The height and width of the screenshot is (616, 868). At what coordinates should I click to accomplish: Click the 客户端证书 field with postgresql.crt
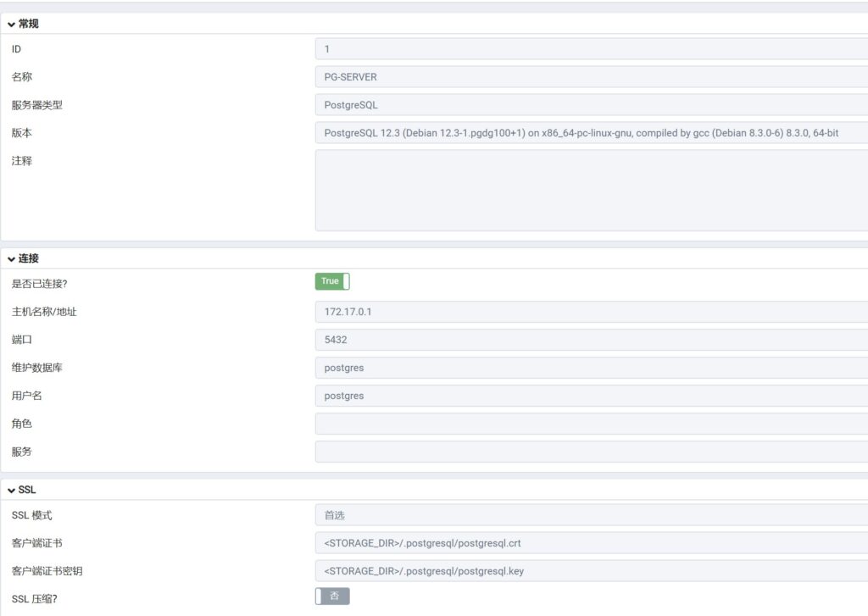coord(591,543)
